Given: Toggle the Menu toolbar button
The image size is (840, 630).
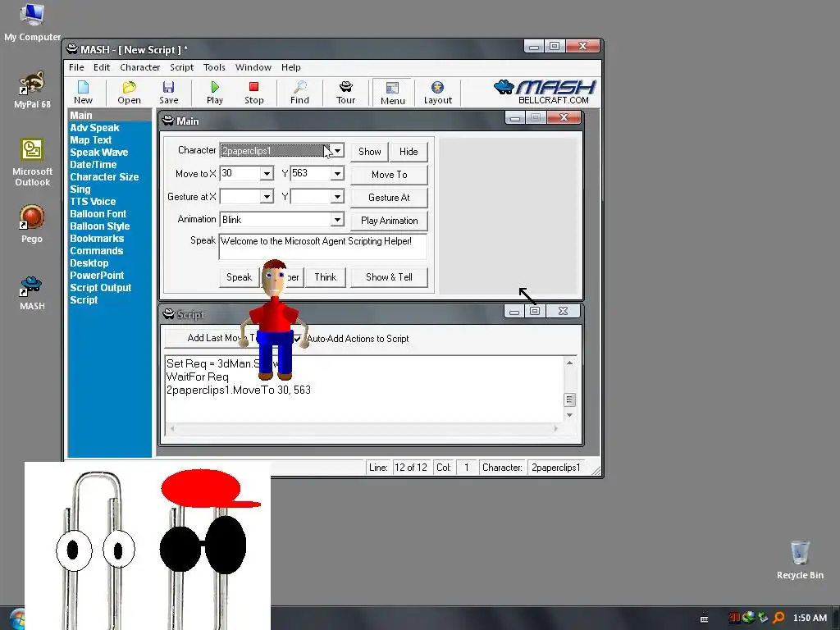Looking at the screenshot, I should (393, 94).
